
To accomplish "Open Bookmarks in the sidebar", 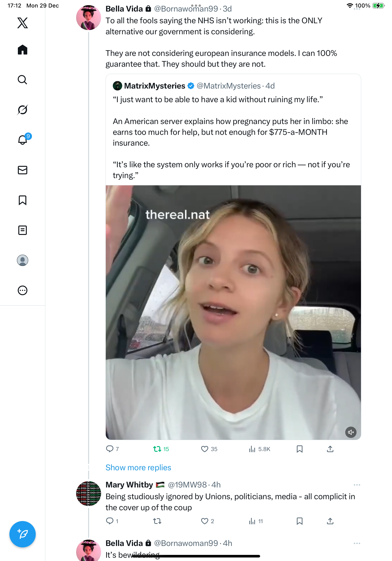I will tap(23, 200).
